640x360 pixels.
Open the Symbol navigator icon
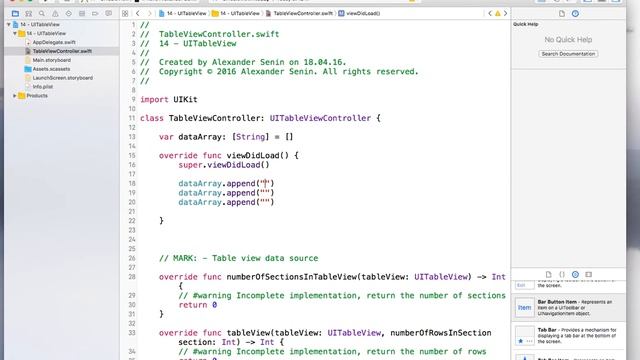(x=29, y=13)
